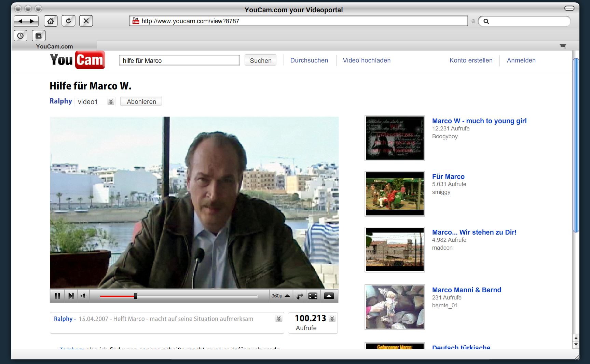
Task: Pause the video playback
Action: point(57,296)
